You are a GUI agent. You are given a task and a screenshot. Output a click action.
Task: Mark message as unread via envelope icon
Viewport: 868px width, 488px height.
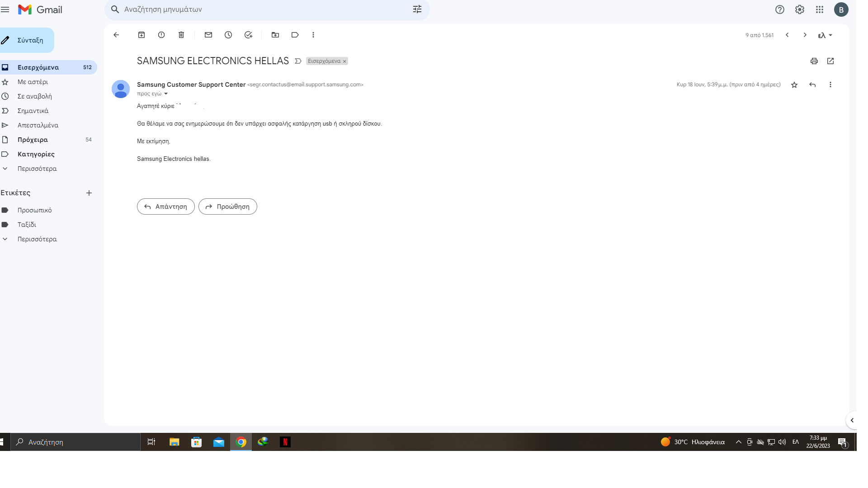tap(208, 35)
